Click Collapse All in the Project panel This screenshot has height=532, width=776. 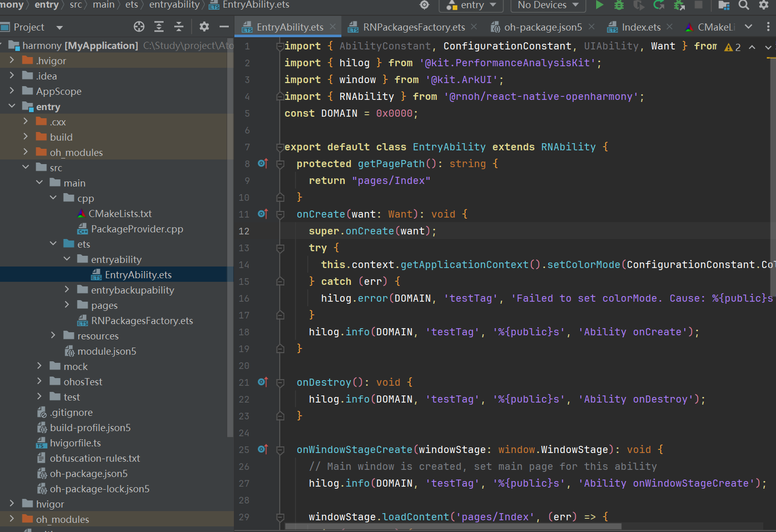pyautogui.click(x=179, y=27)
